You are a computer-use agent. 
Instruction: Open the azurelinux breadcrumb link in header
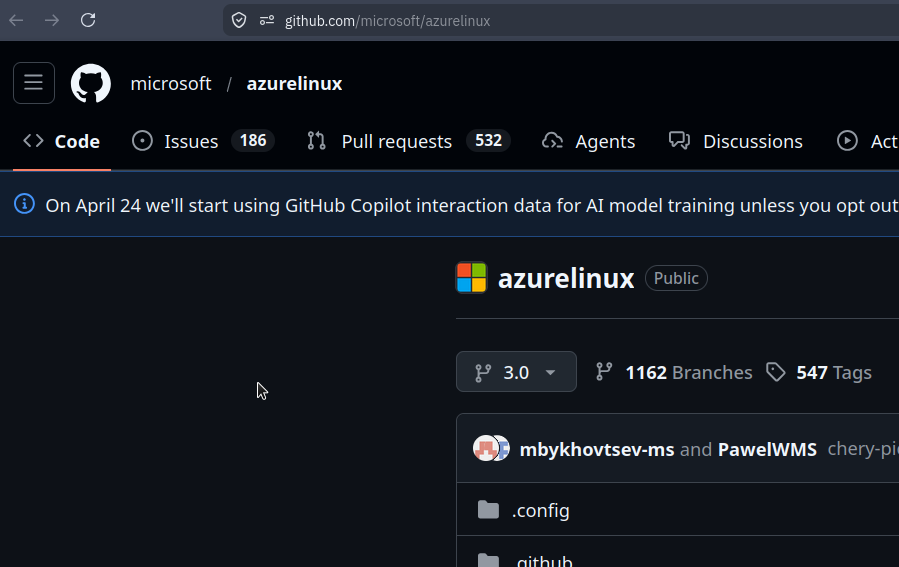point(294,84)
